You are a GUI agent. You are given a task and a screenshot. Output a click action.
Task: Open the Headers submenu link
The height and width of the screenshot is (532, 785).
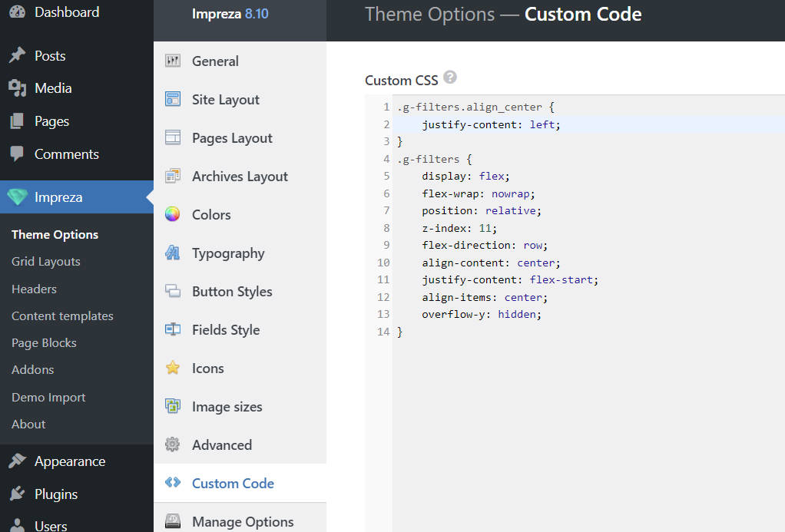34,289
